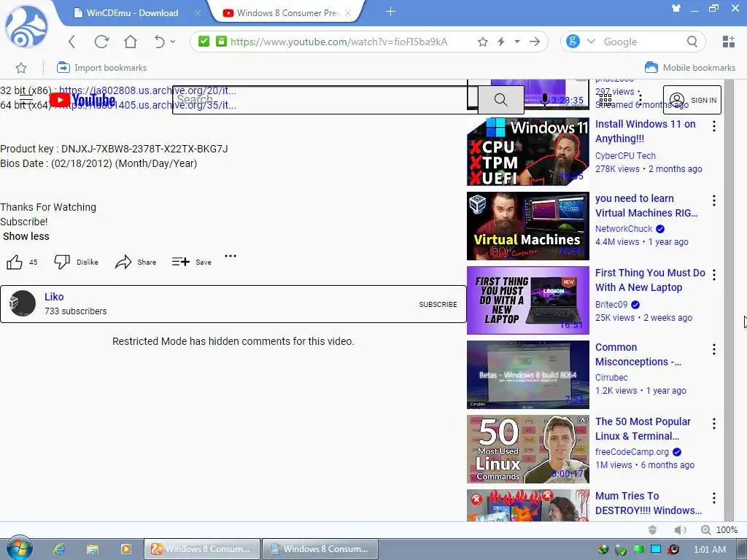Screen dimensions: 747x560
Task: Open the 32 bit archive.org download link
Action: [x=147, y=90]
